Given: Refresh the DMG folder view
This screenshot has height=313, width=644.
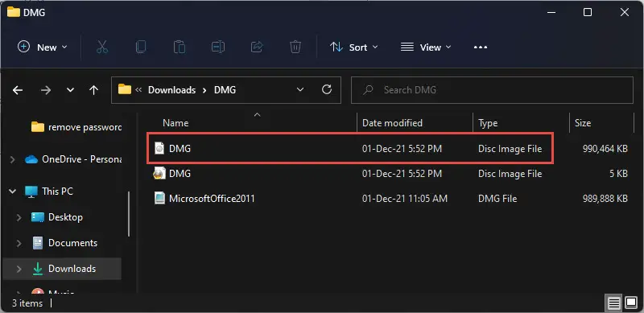Looking at the screenshot, I should tap(327, 89).
